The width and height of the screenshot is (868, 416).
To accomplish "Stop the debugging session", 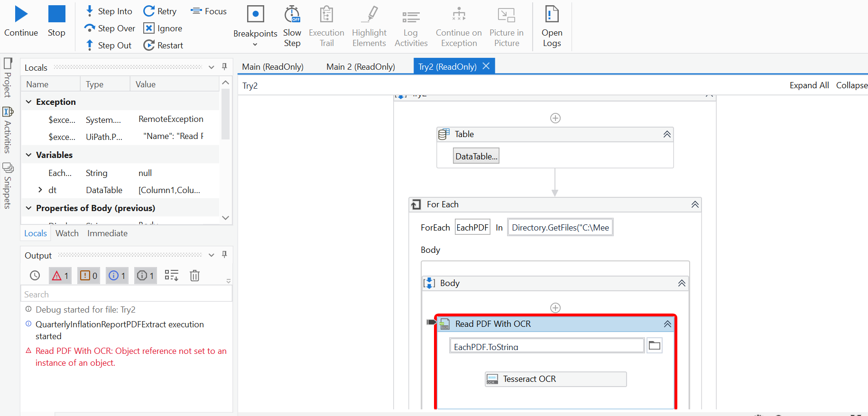I will [56, 21].
